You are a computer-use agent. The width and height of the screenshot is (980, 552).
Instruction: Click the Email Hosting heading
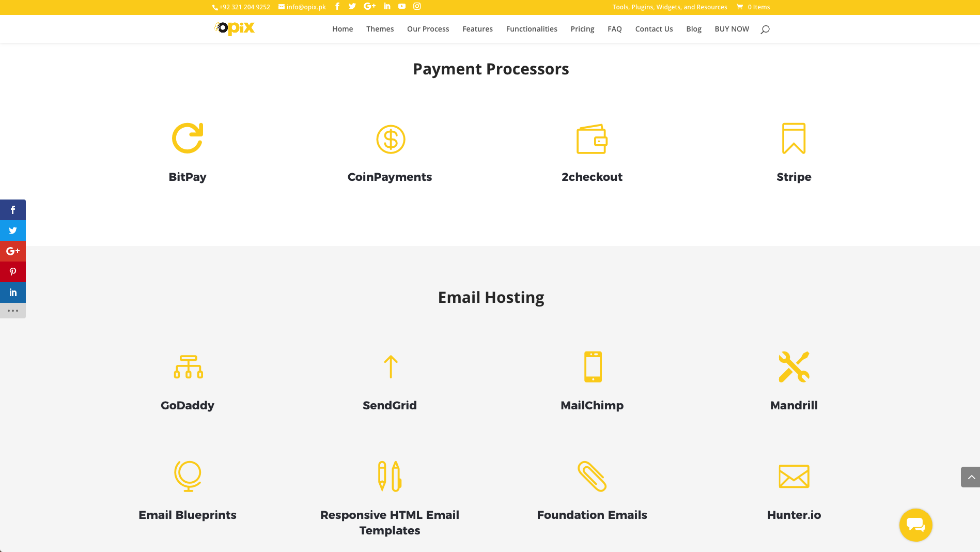coord(491,297)
